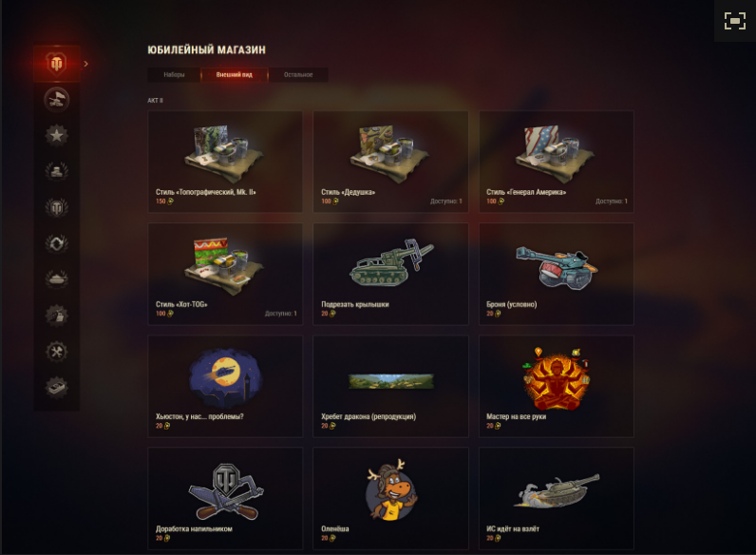Select the Хребет дракона (репродукция) inscription
Viewport: 756px width, 555px height.
(390, 386)
